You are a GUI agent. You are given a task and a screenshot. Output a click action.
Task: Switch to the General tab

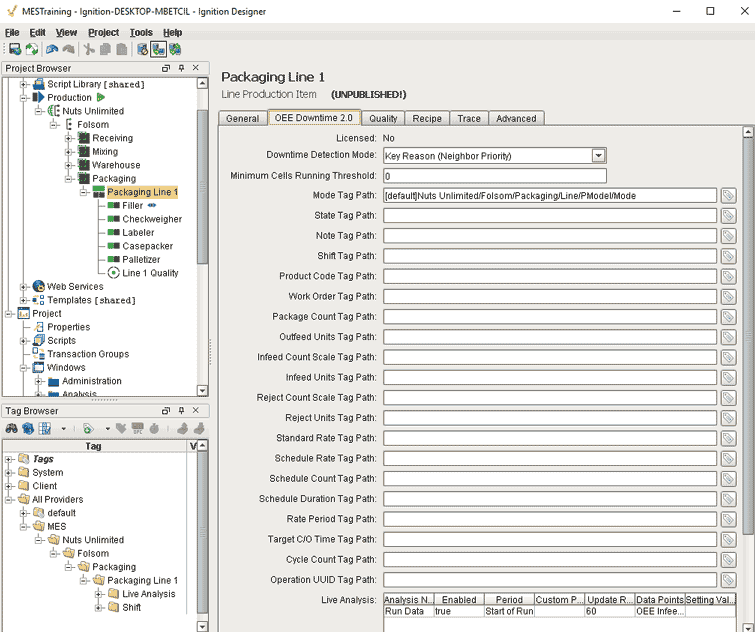tap(243, 118)
